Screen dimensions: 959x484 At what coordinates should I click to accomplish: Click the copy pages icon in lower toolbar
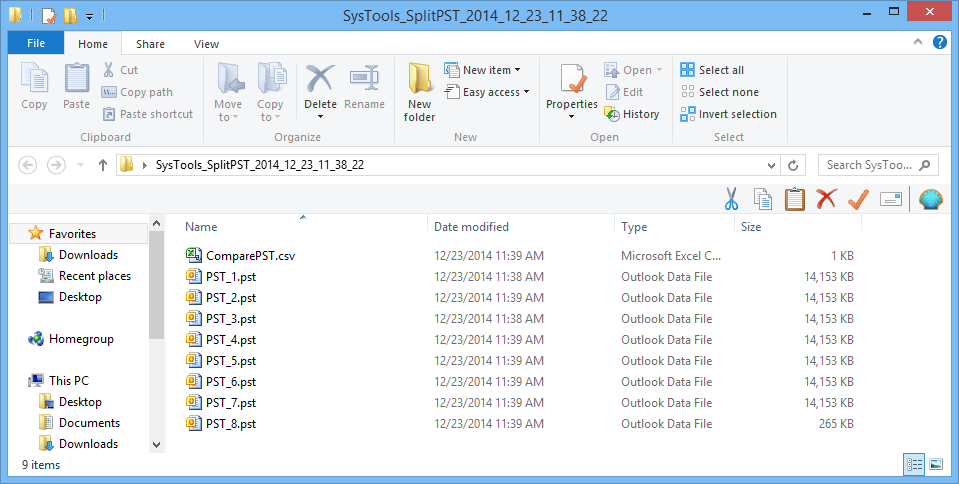(763, 199)
